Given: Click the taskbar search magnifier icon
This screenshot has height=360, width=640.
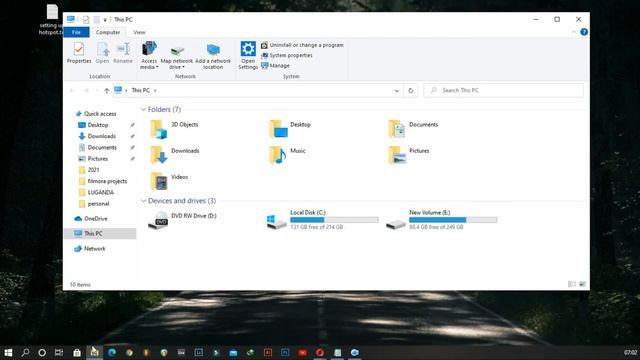Looking at the screenshot, I should [x=25, y=352].
